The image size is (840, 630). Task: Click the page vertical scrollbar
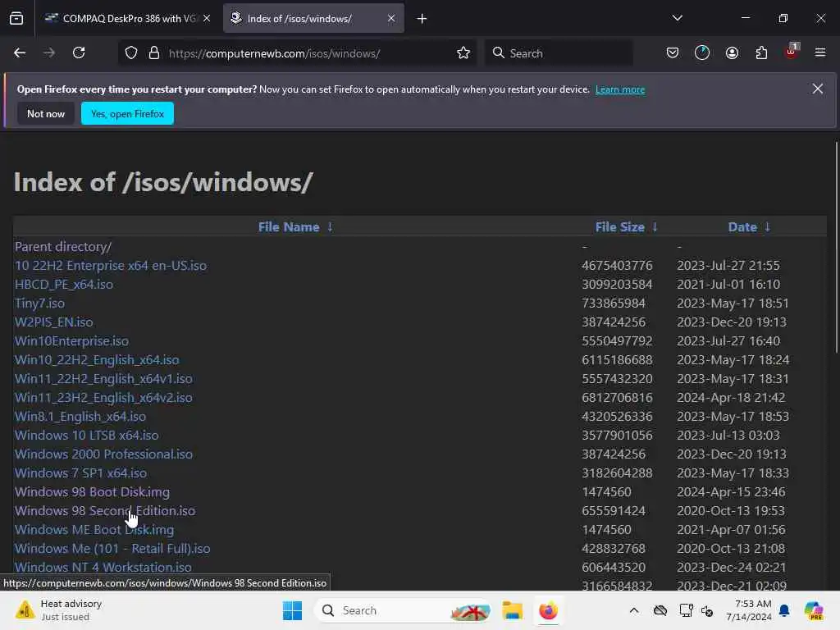[836, 248]
